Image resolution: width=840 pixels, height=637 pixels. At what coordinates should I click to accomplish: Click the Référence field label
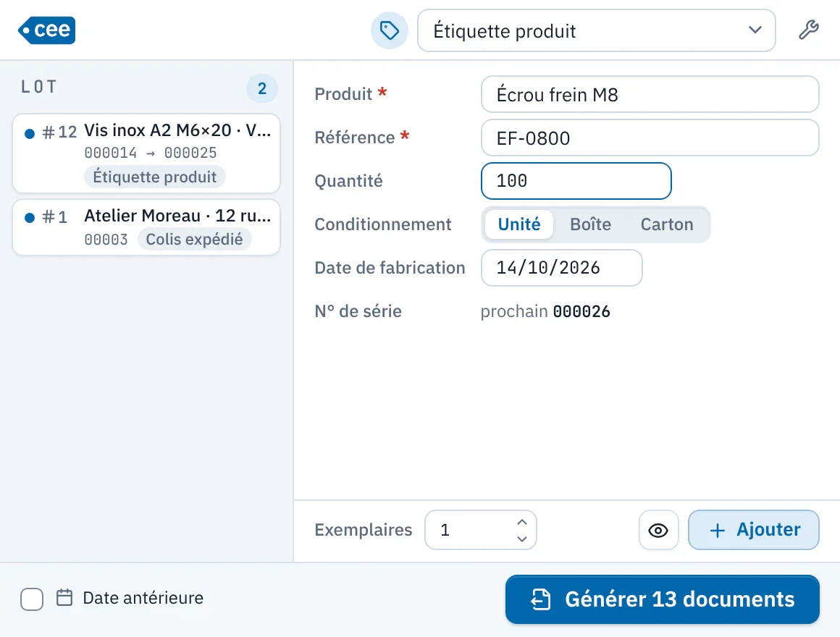[x=355, y=138]
